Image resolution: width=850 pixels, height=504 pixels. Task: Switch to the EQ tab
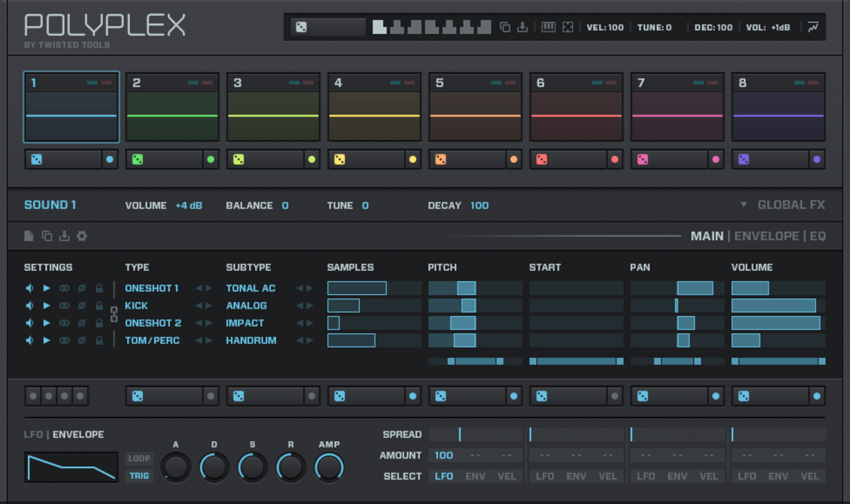point(818,236)
